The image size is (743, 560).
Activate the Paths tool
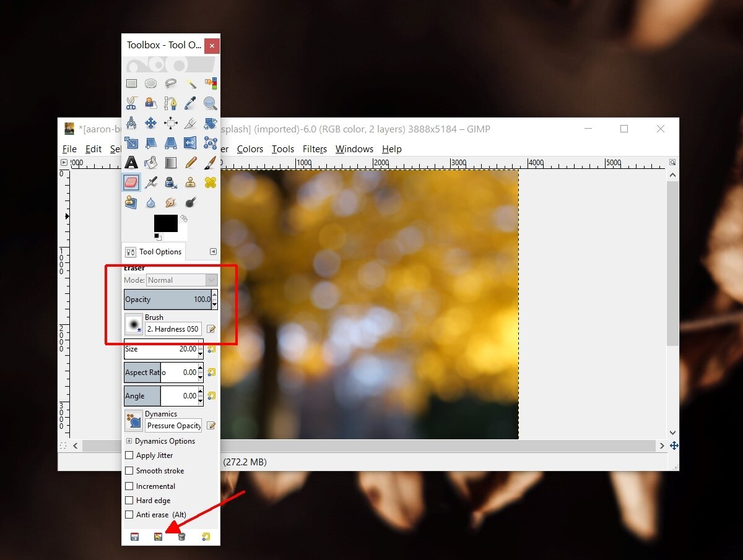point(171,103)
